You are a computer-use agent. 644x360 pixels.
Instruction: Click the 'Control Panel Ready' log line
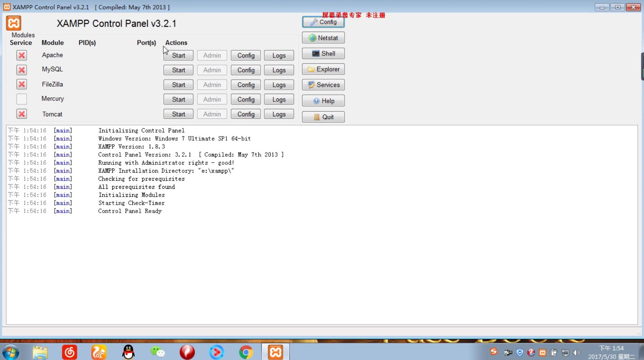coord(130,211)
